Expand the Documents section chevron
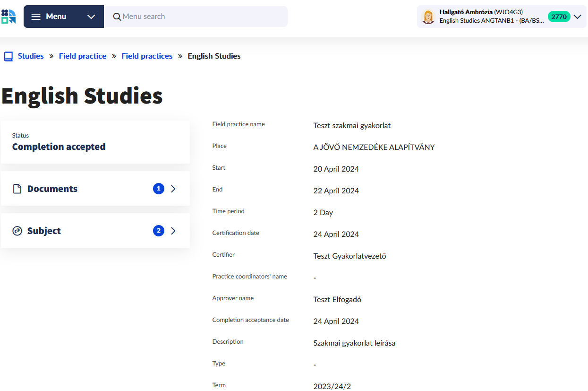The height and width of the screenshot is (391, 588). (173, 189)
